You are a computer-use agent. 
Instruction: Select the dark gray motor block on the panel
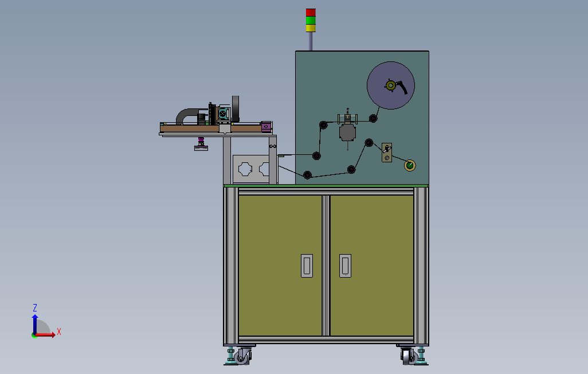(x=348, y=133)
